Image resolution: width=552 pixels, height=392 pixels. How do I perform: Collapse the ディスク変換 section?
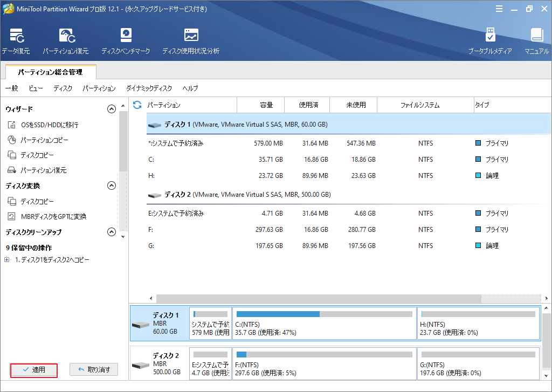click(x=112, y=185)
